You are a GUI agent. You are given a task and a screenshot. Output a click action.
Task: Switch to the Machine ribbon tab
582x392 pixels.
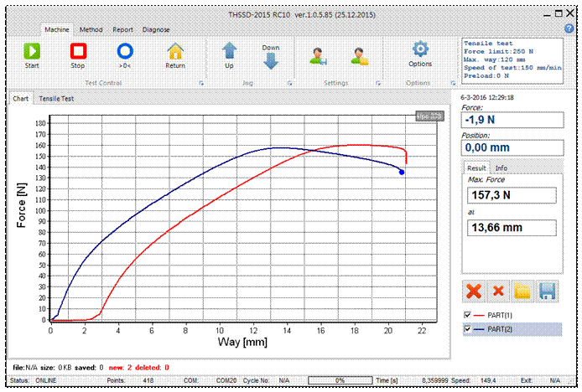57,29
